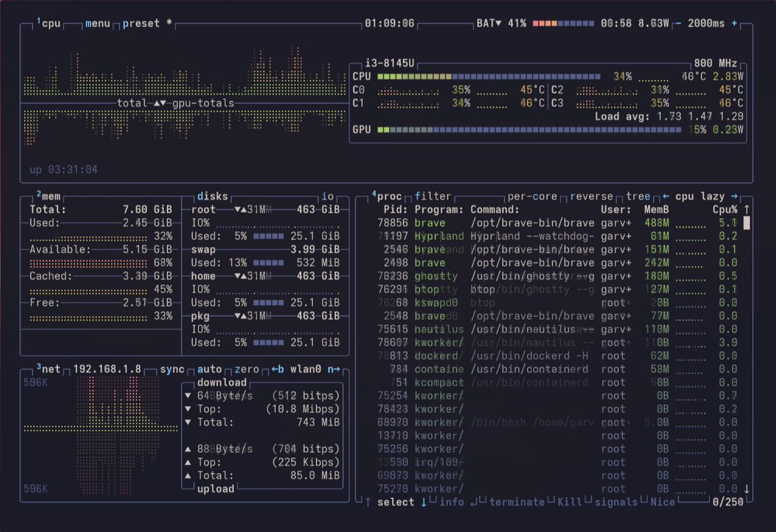
Task: Select previous network interface arrow b
Action: (278, 369)
